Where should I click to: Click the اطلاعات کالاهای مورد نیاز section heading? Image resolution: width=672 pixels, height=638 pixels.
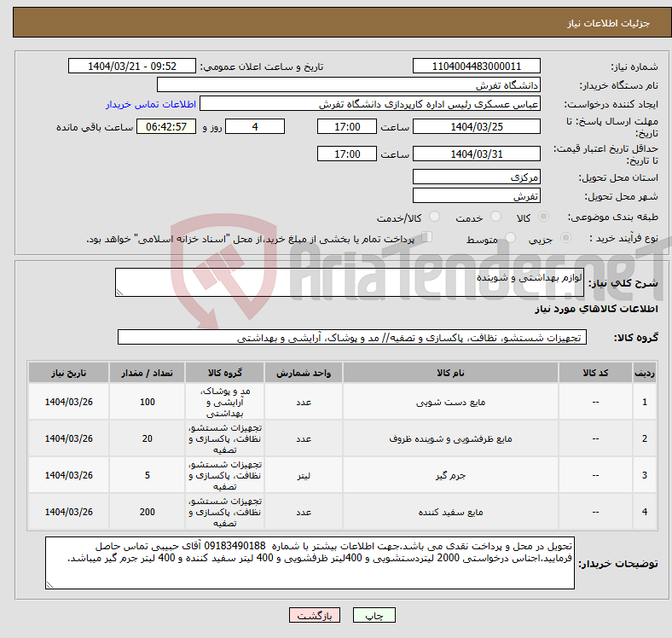pos(596,309)
